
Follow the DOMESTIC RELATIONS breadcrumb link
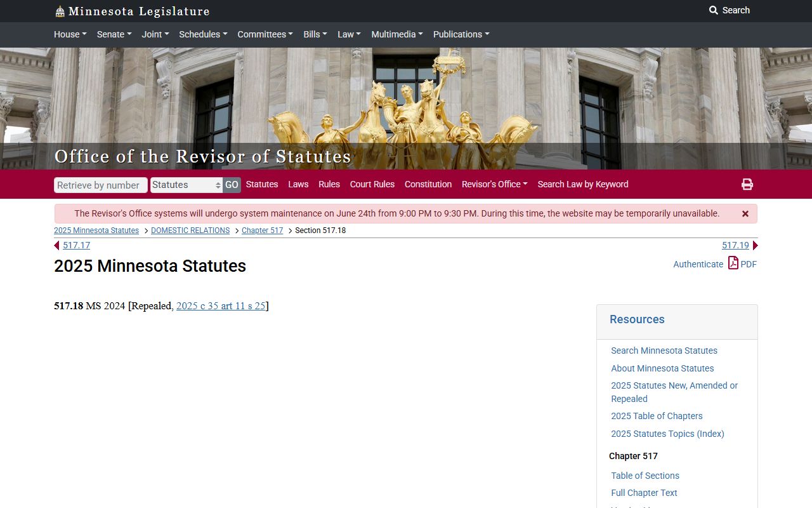190,231
